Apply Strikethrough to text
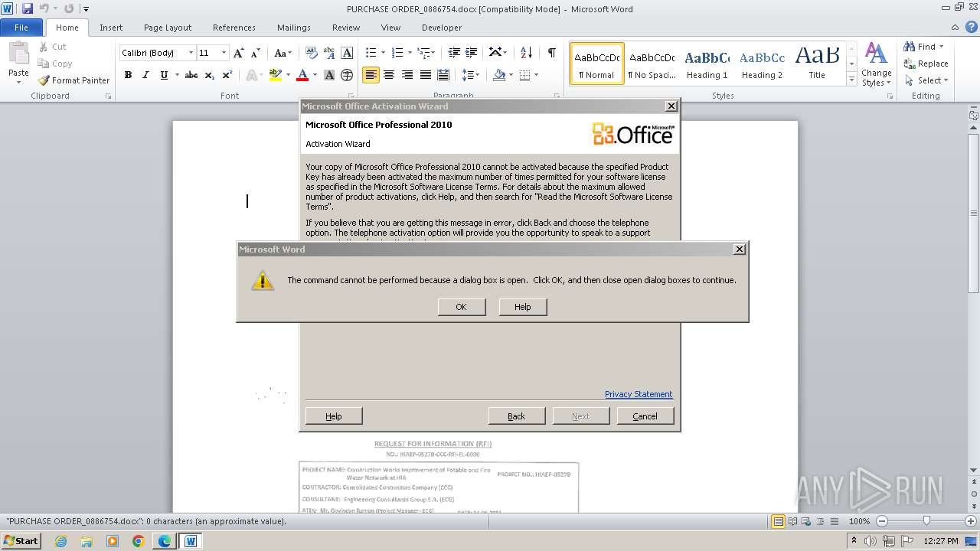This screenshot has height=551, width=980. click(191, 75)
